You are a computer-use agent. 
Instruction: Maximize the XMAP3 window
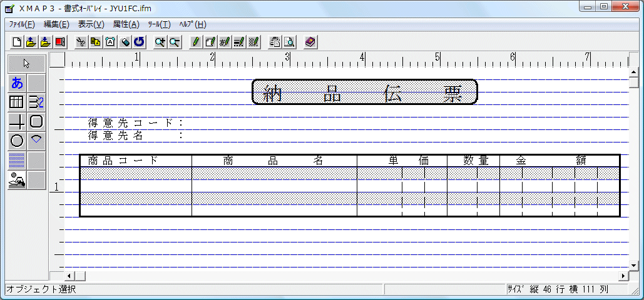[x=604, y=7]
